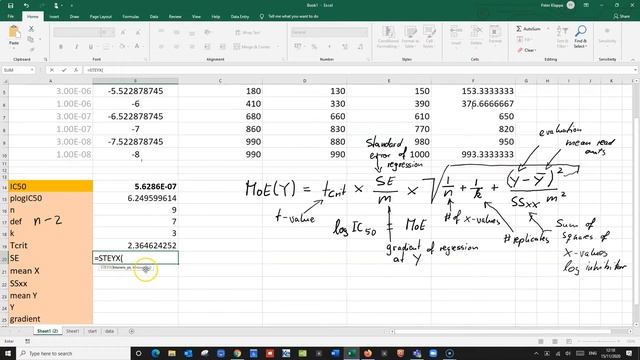Select the Sheet1 worksheet tab
Viewport: 640px width, 360px height.
click(x=73, y=331)
